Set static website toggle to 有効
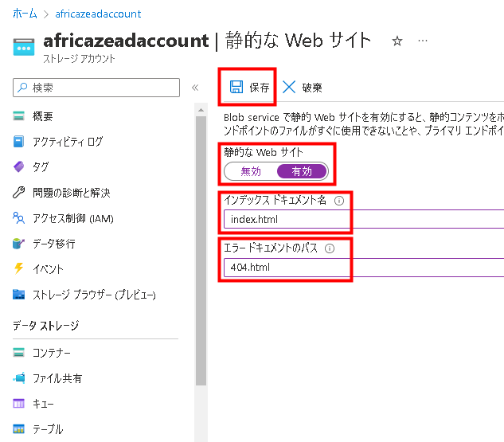This screenshot has width=504, height=442. 302,171
